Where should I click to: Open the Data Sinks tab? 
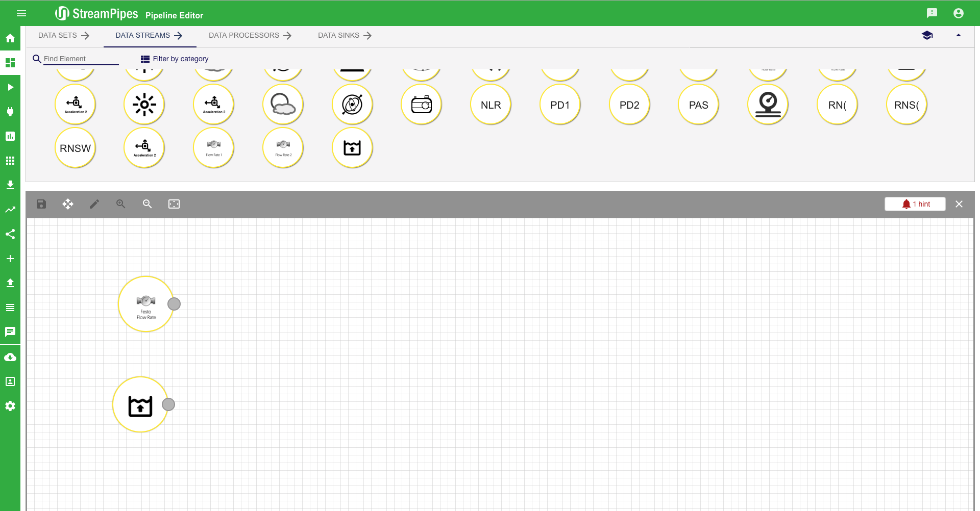pos(345,36)
